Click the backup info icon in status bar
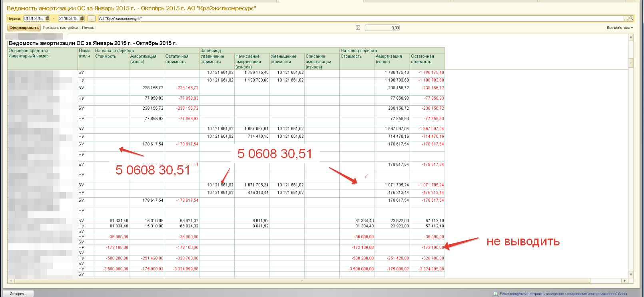The height and width of the screenshot is (297, 644). 496,294
